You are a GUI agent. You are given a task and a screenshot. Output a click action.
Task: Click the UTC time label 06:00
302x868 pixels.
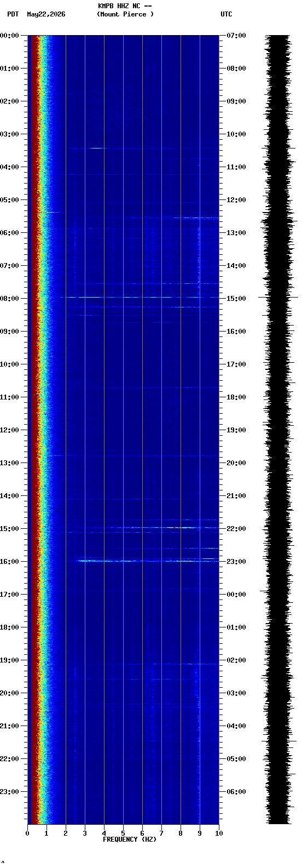[236, 792]
